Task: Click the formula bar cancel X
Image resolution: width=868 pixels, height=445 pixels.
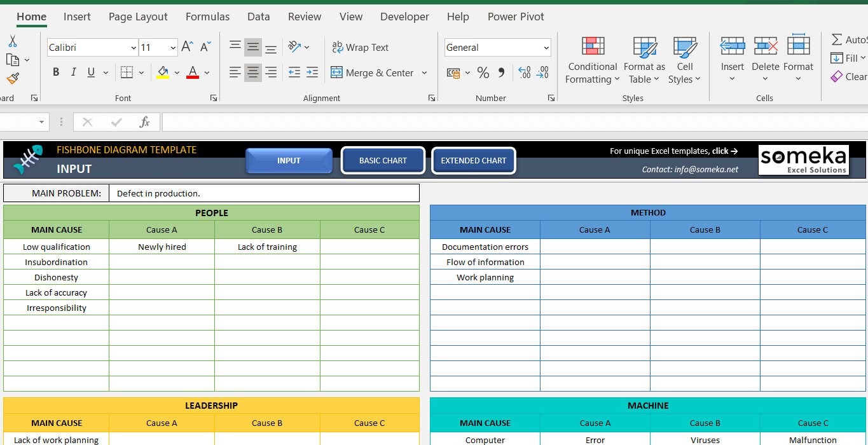Action: click(88, 122)
